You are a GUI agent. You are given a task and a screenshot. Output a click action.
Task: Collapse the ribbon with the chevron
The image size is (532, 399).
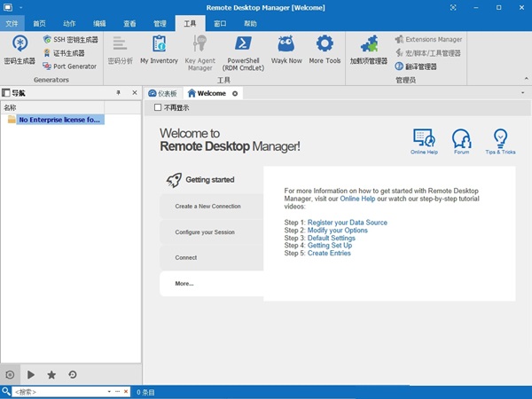[524, 79]
